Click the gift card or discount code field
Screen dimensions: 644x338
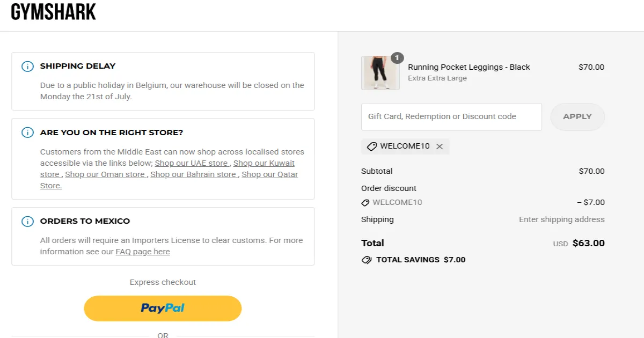(451, 116)
